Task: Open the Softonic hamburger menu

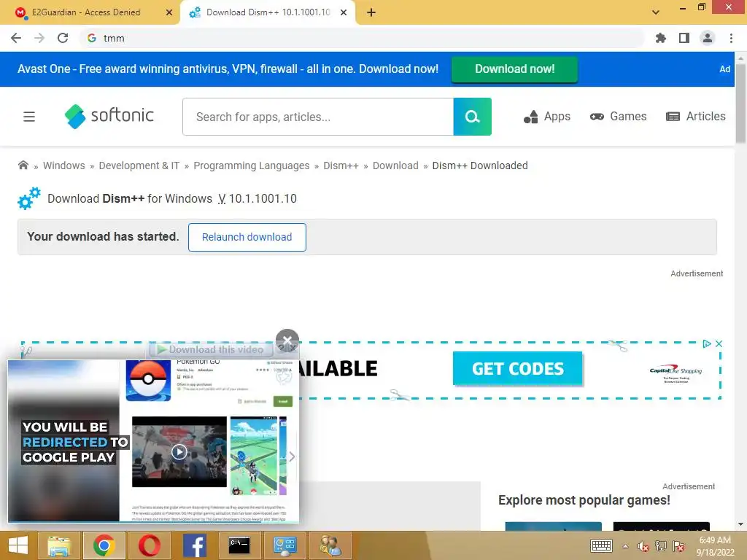Action: 29,117
